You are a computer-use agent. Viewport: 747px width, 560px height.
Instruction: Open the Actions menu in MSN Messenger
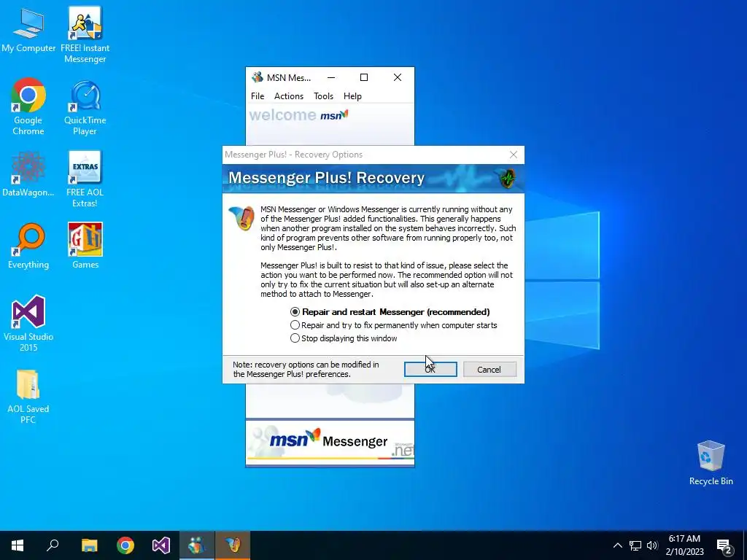click(289, 96)
